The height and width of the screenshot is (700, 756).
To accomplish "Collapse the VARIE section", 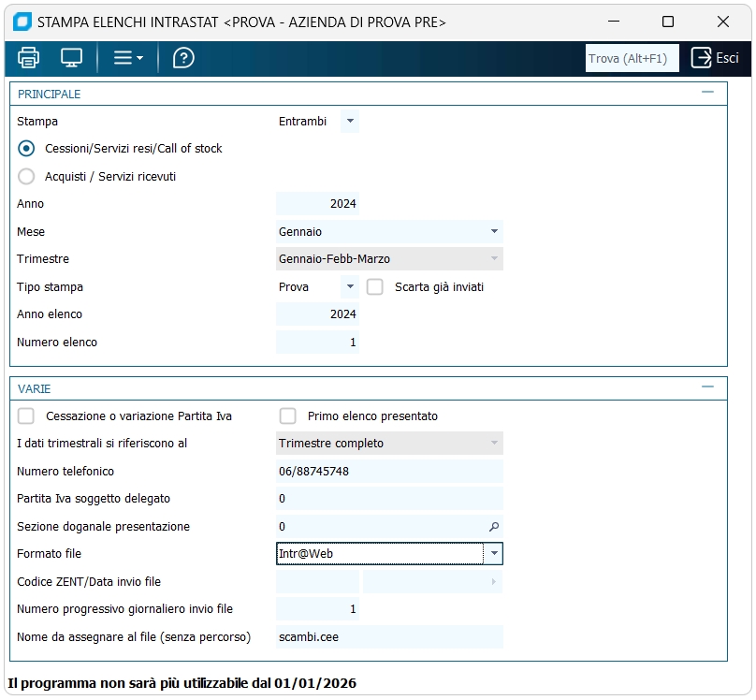I will (707, 386).
